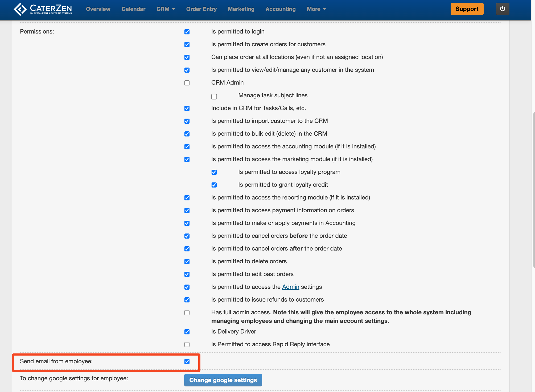This screenshot has height=392, width=535.
Task: Open Order Entry in navigation
Action: (x=201, y=9)
